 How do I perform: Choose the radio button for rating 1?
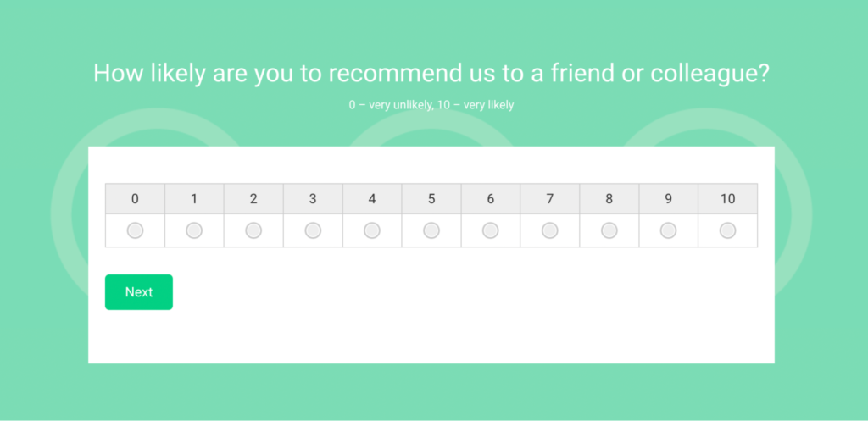194,230
